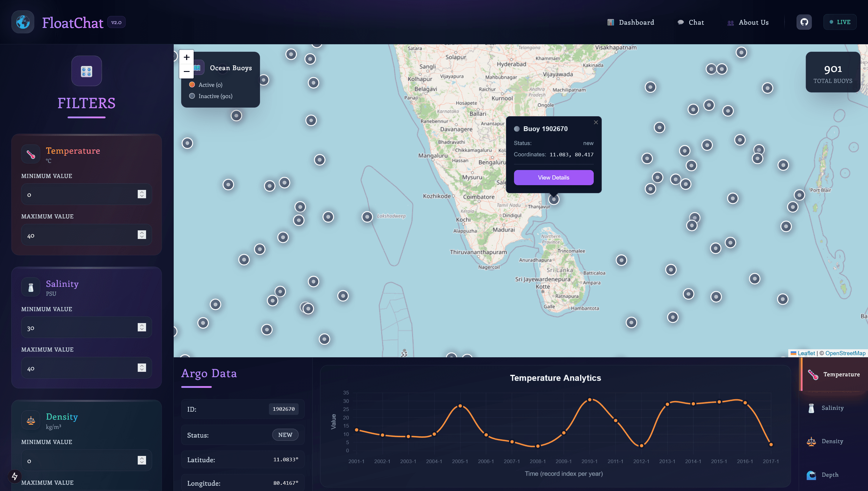Click the scale icon in Density tab
The height and width of the screenshot is (491, 868).
tap(811, 441)
